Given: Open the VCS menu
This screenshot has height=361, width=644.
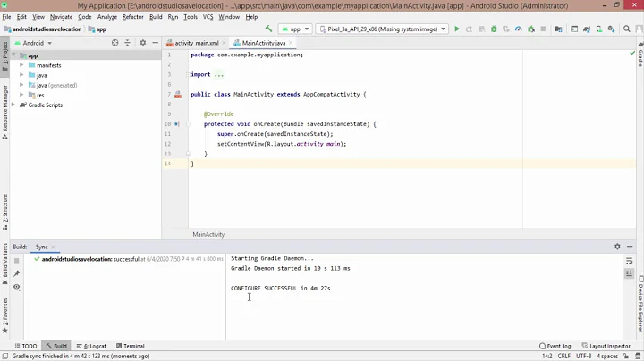Looking at the screenshot, I should pyautogui.click(x=208, y=17).
